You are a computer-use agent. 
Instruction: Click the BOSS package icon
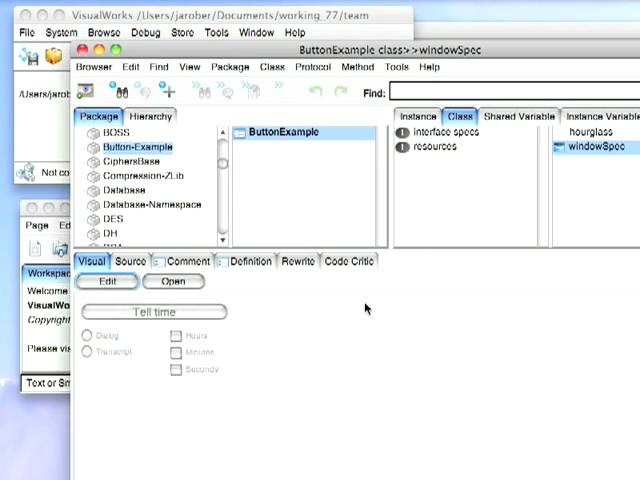click(93, 133)
